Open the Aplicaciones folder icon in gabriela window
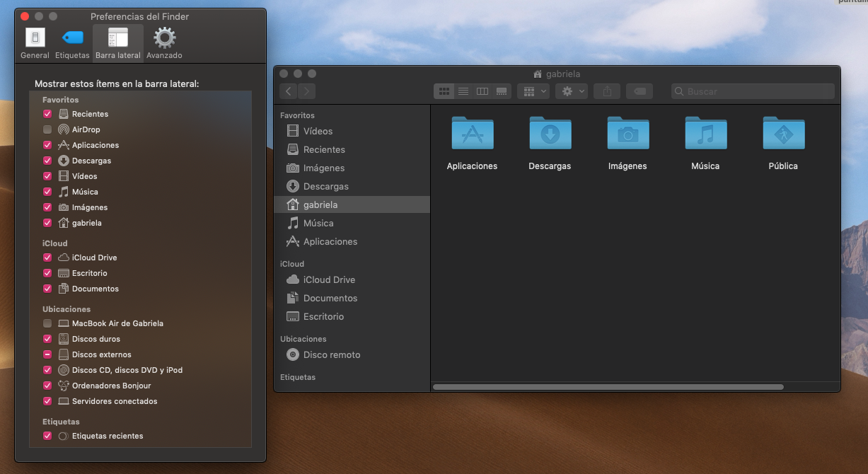Image resolution: width=868 pixels, height=474 pixels. coord(472,133)
